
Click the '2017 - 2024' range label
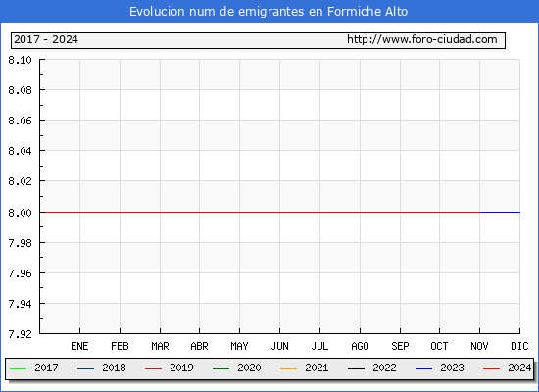pyautogui.click(x=46, y=39)
